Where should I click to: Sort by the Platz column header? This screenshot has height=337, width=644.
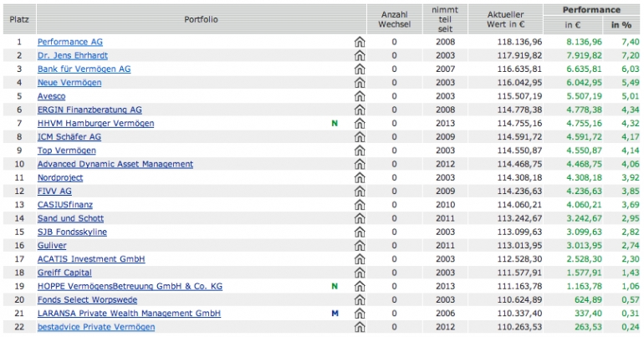[18, 19]
